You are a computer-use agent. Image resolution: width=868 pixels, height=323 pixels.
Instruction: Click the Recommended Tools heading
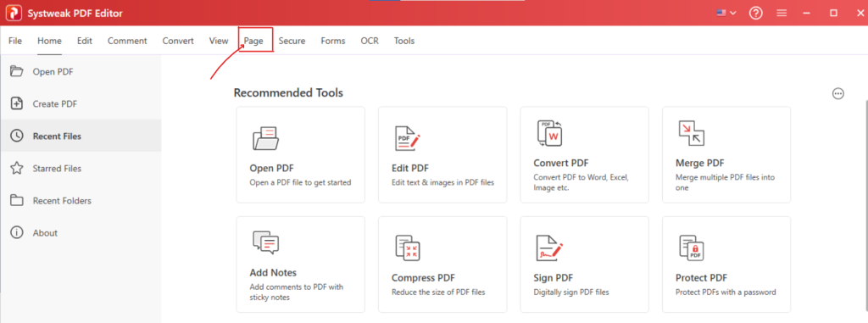pos(288,93)
